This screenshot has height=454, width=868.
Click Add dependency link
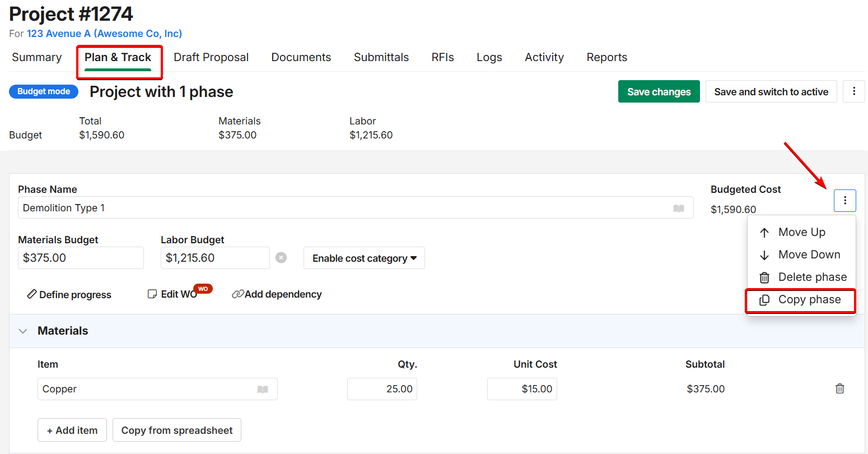(277, 294)
